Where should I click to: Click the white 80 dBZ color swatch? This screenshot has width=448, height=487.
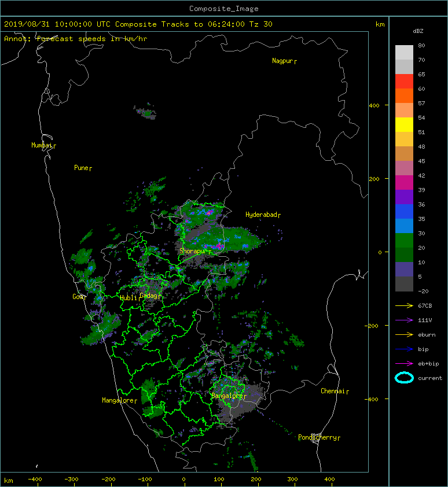pyautogui.click(x=404, y=52)
